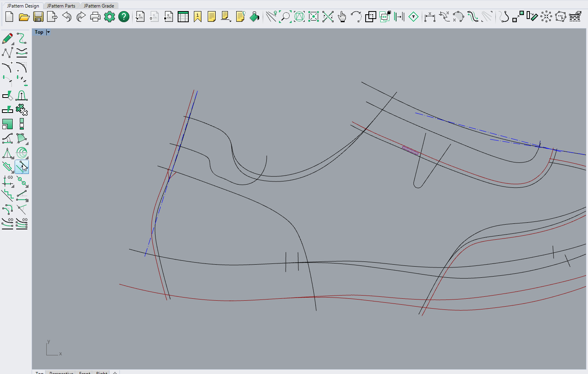Open the green gear settings
This screenshot has height=374, width=588.
(x=110, y=17)
